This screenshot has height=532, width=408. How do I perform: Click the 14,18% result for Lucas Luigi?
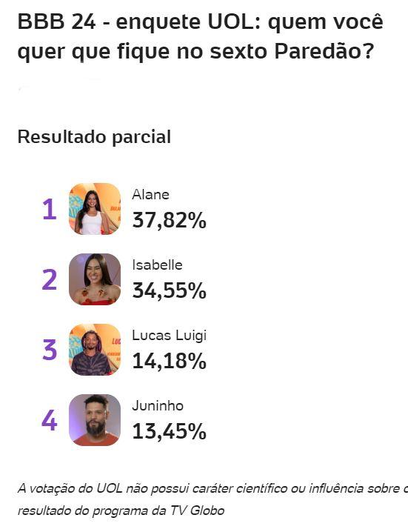[x=170, y=361]
